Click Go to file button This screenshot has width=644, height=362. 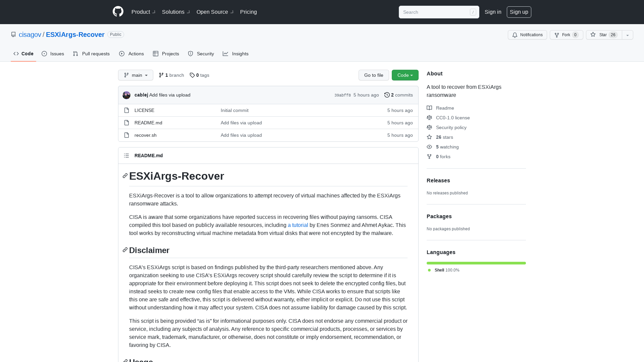374,75
